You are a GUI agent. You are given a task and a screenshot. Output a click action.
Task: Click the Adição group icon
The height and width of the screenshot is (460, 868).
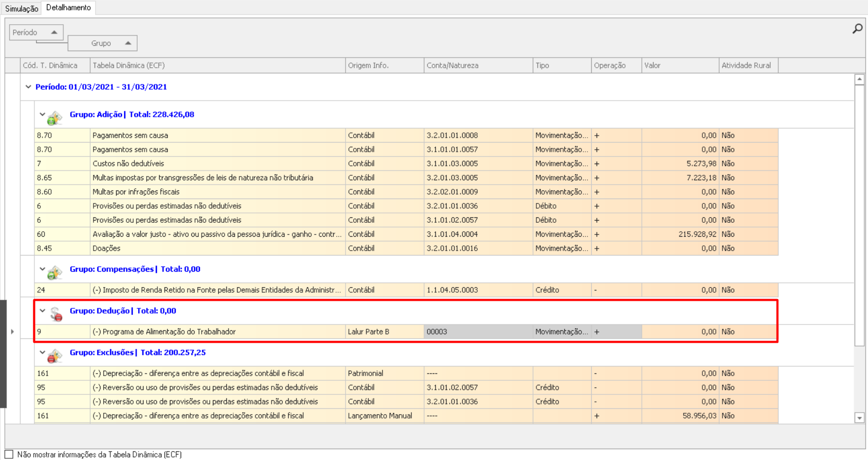[x=54, y=117]
